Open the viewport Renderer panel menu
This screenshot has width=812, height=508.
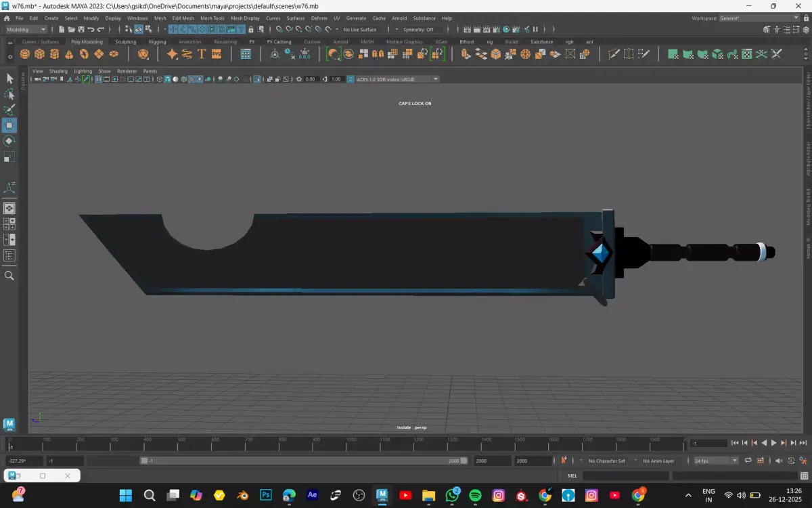coord(127,71)
